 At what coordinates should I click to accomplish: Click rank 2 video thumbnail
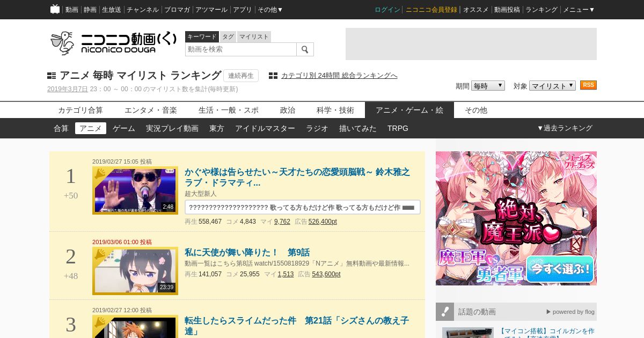135,271
